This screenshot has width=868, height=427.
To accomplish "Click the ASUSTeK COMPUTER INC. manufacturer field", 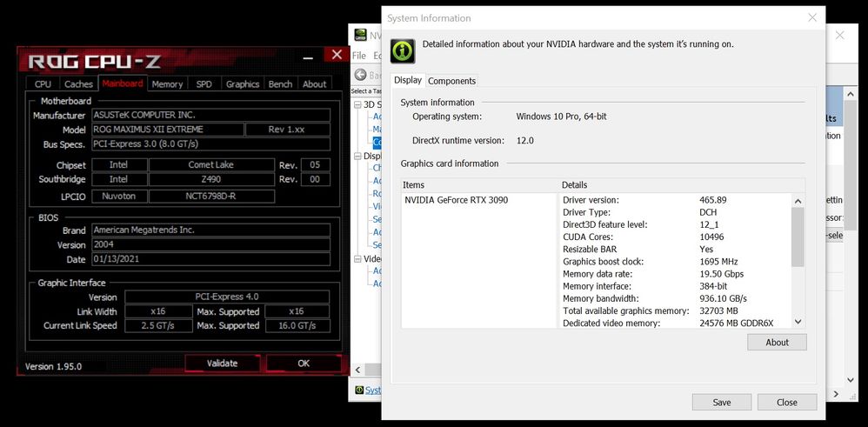I will 210,115.
